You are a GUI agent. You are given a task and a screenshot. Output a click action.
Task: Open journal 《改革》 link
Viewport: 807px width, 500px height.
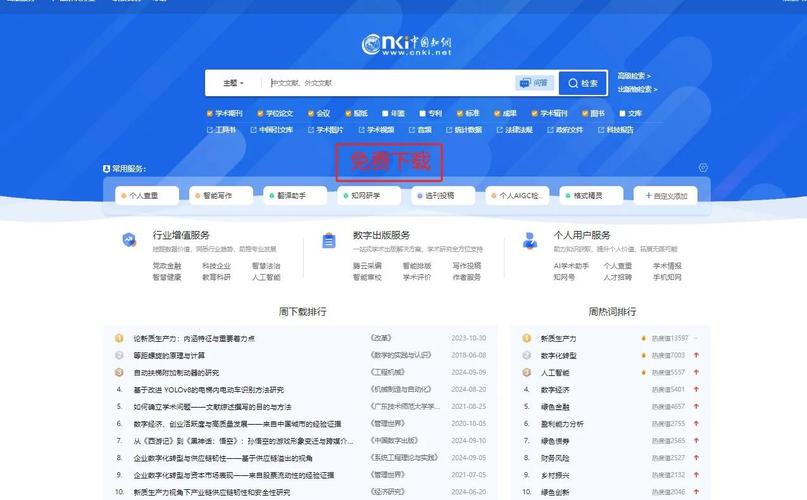[381, 338]
